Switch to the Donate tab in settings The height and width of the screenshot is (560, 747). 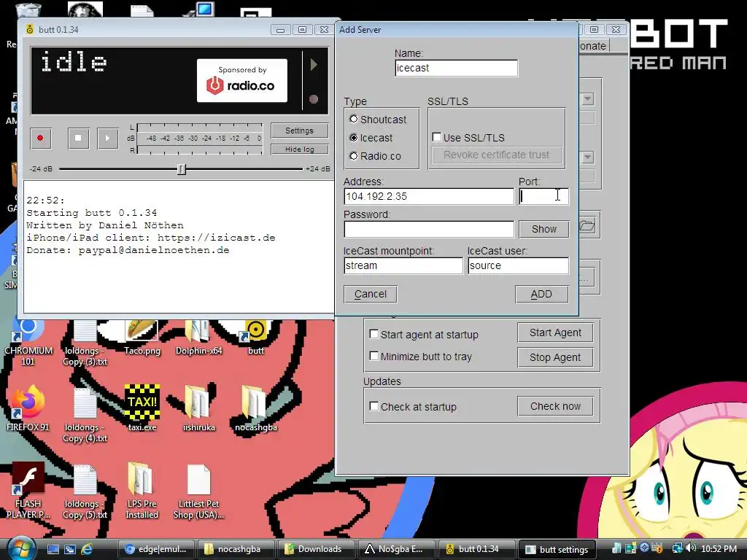[593, 46]
